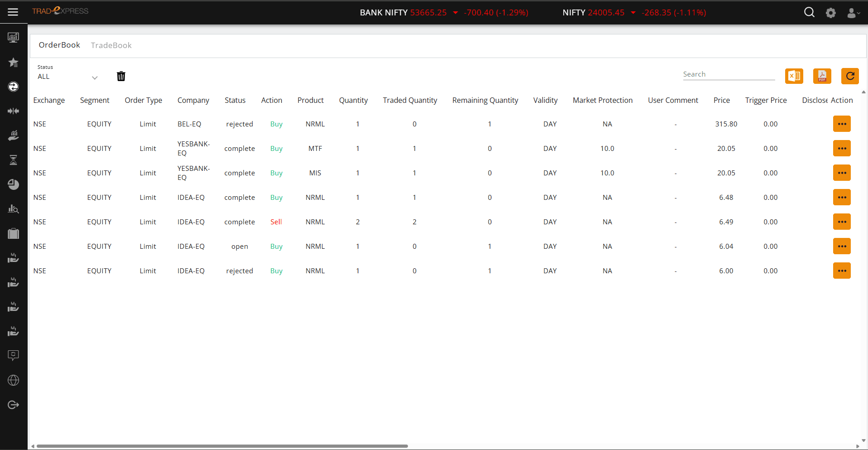Expand the Status ALL dropdown
The width and height of the screenshot is (868, 450).
(x=68, y=77)
